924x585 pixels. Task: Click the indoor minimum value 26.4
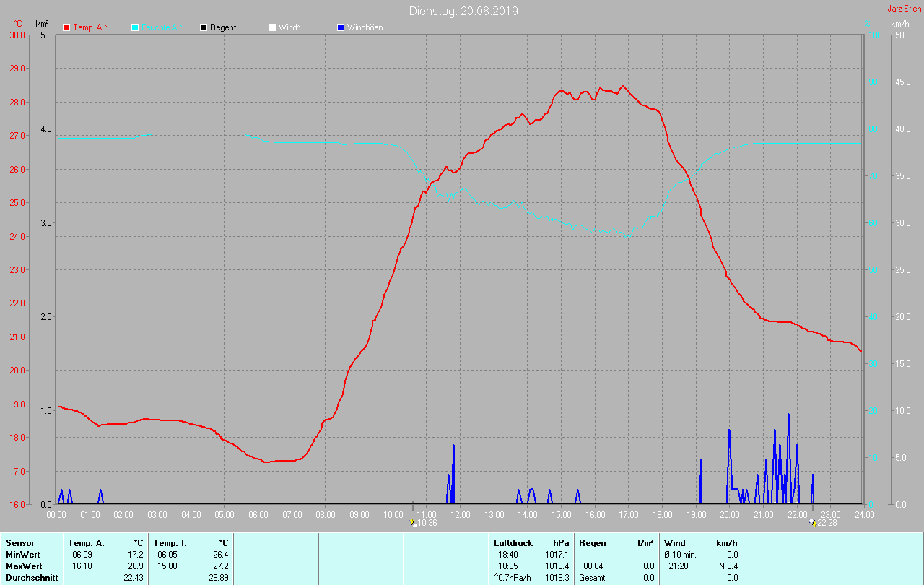click(x=222, y=555)
